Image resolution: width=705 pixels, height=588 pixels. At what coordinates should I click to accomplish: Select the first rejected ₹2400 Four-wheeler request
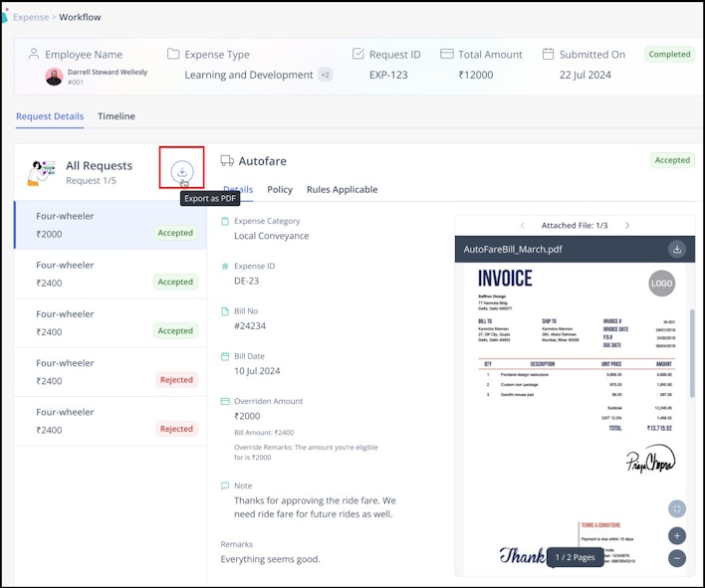point(111,371)
